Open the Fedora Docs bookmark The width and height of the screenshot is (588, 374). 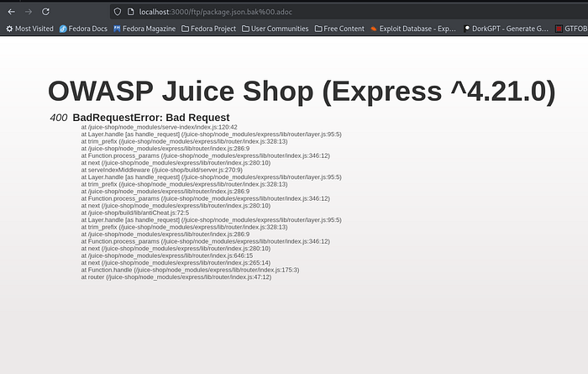83,29
